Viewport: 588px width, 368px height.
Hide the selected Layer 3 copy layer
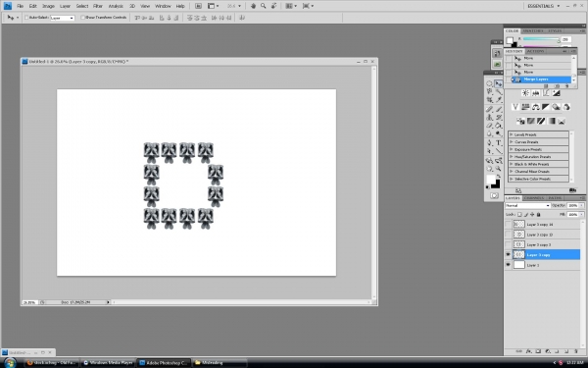pyautogui.click(x=508, y=254)
